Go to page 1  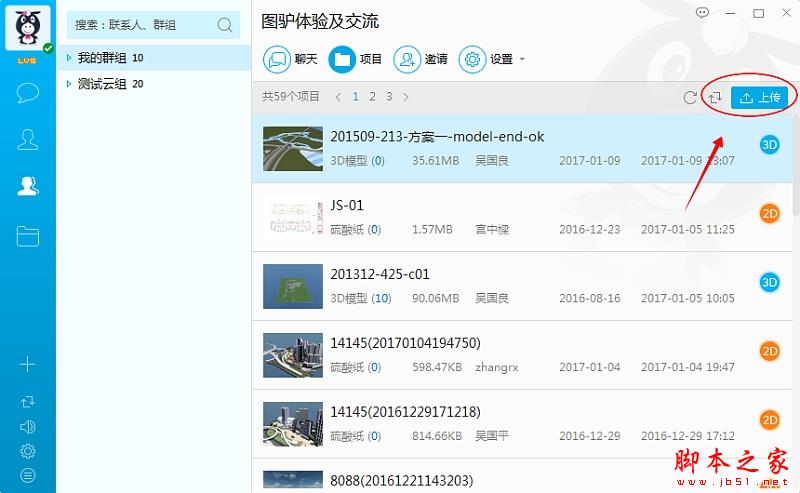[356, 96]
